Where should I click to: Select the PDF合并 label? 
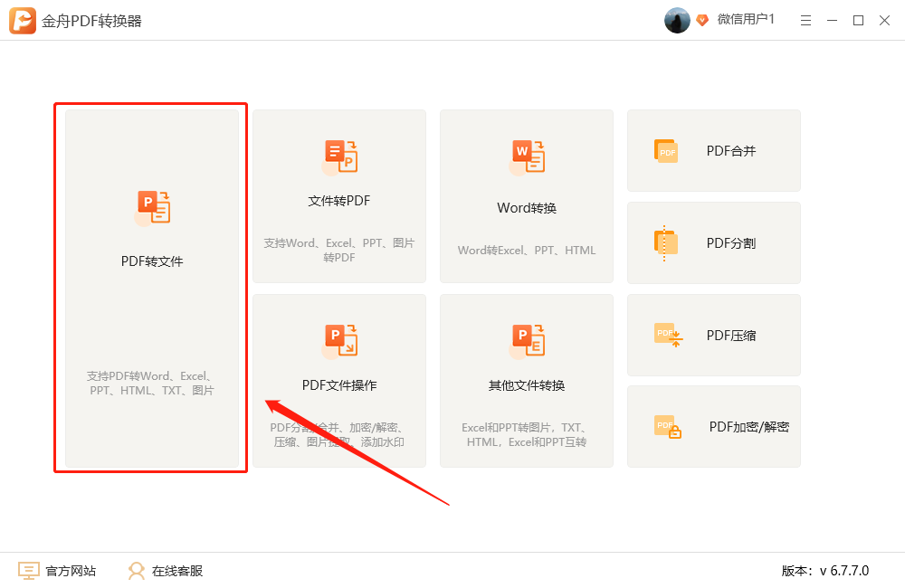[731, 150]
